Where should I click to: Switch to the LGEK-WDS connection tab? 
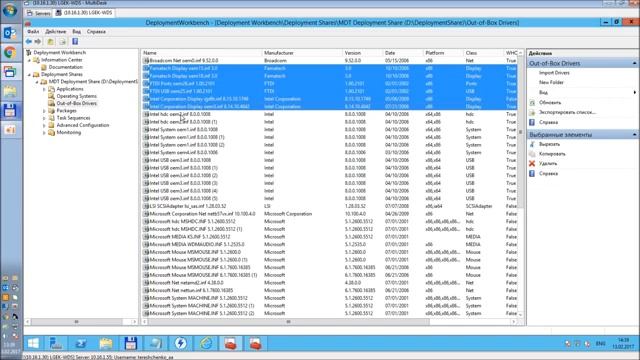84,13
